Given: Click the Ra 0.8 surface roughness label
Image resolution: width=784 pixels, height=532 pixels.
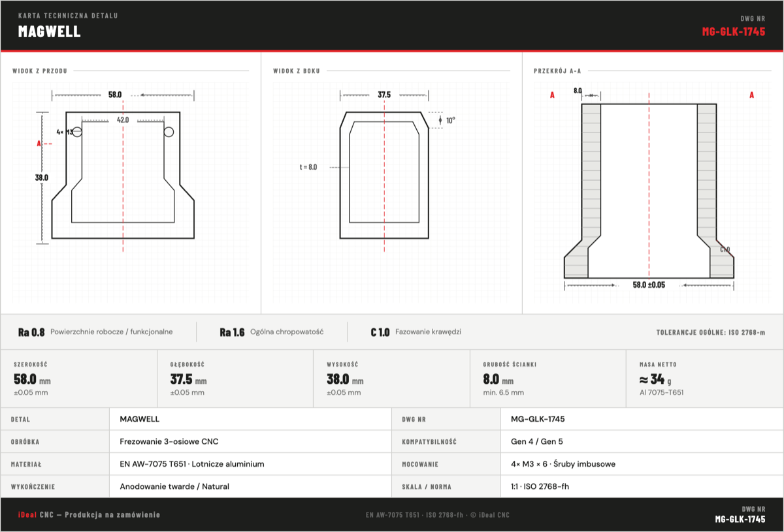Looking at the screenshot, I should (31, 332).
